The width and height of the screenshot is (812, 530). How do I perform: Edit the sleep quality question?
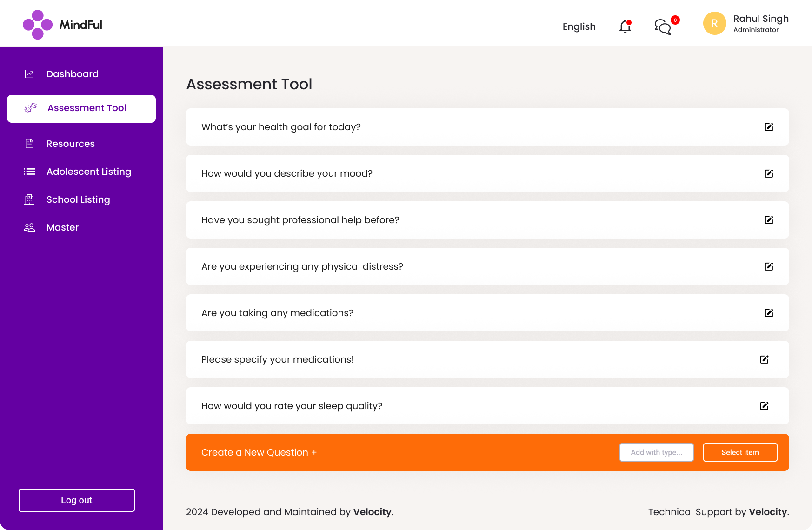765,406
